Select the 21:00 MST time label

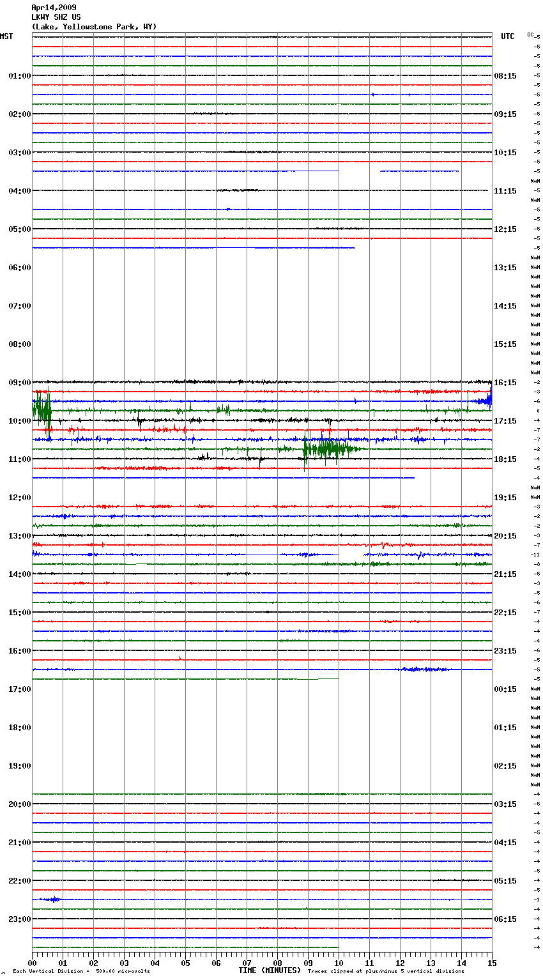(x=20, y=843)
